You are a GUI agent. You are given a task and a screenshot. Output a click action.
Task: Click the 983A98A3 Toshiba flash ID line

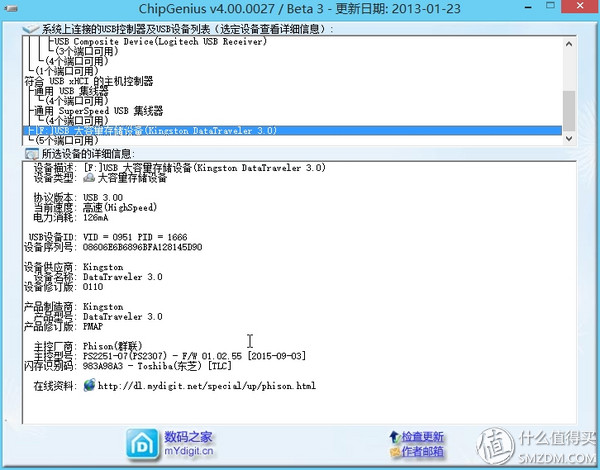click(x=157, y=366)
